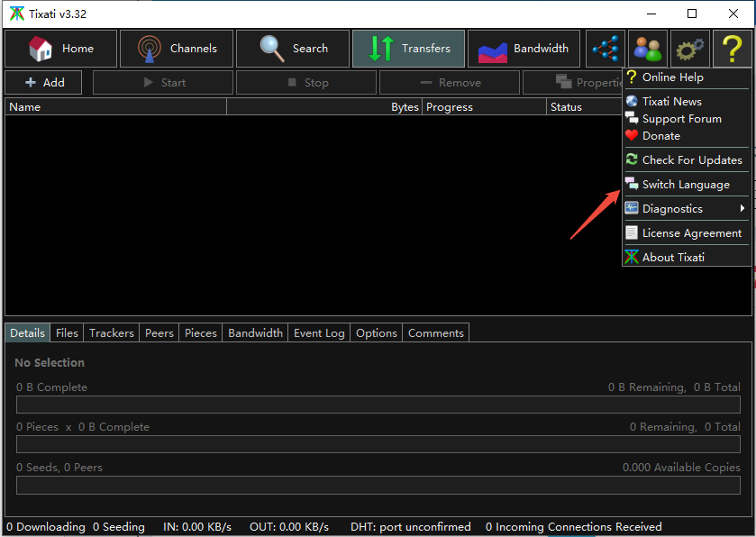Screen dimensions: 756x537
Task: Click the Progress column header
Action: pyautogui.click(x=484, y=107)
